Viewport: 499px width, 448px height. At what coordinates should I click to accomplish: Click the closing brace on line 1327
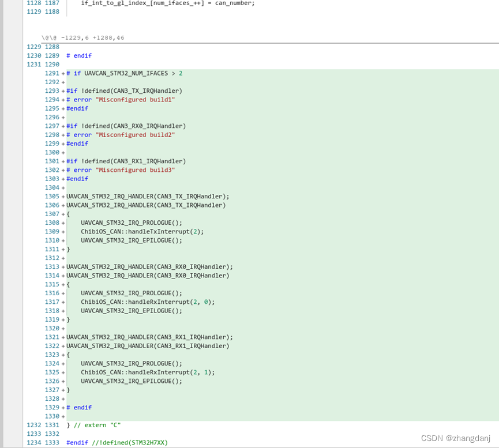click(x=68, y=390)
